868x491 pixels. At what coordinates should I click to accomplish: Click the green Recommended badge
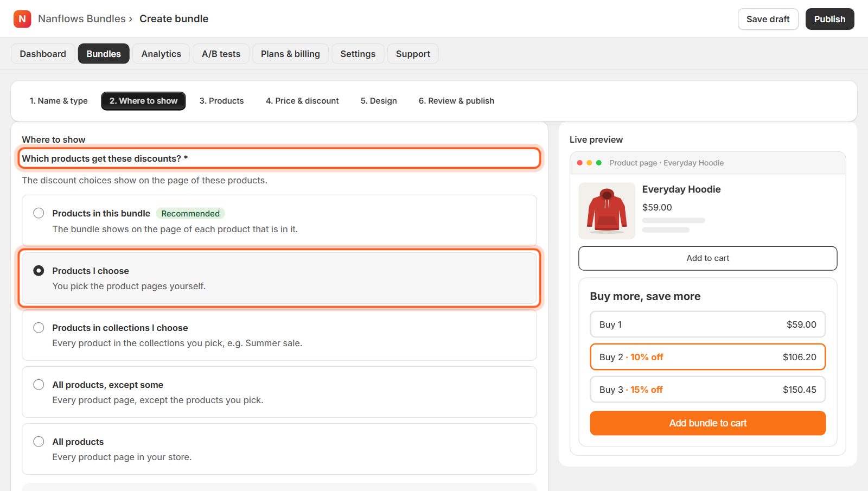point(190,214)
